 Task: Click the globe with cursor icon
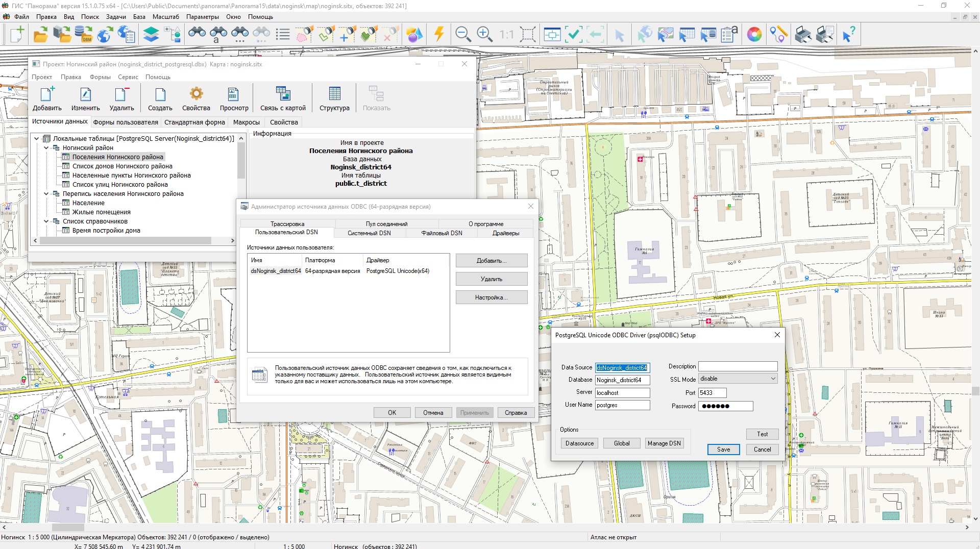tap(644, 35)
